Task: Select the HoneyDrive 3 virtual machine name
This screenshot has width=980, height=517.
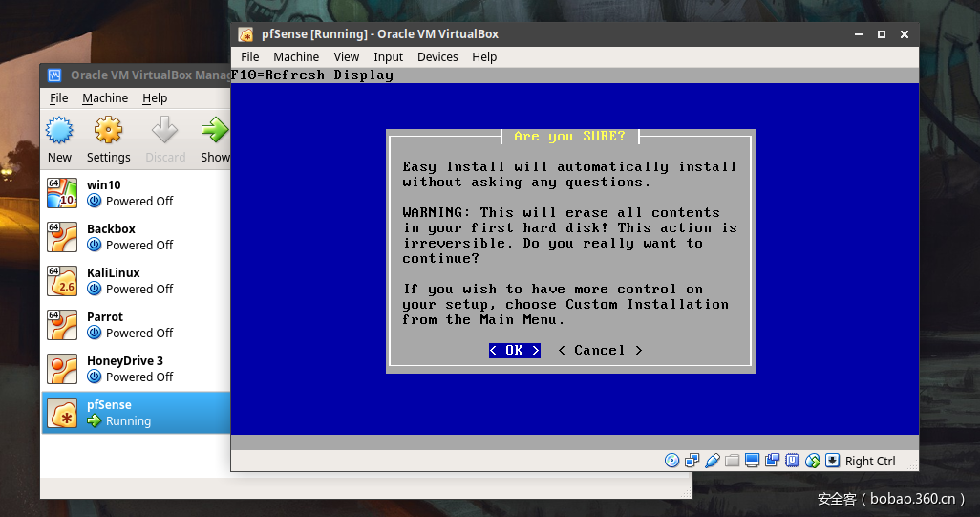Action: tap(125, 360)
